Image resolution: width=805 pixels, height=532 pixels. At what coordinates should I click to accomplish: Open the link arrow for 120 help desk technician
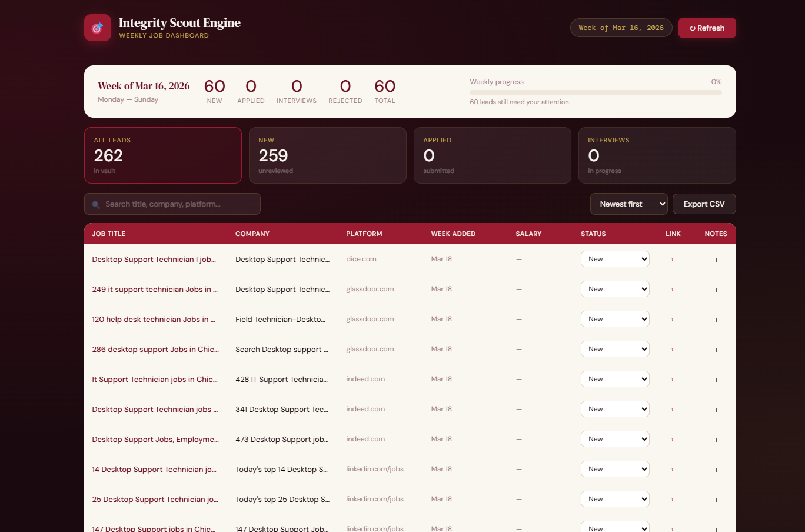[670, 319]
